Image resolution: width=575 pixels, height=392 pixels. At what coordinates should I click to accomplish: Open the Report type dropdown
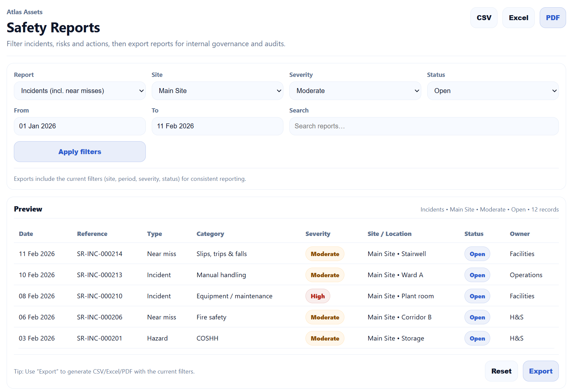[80, 91]
